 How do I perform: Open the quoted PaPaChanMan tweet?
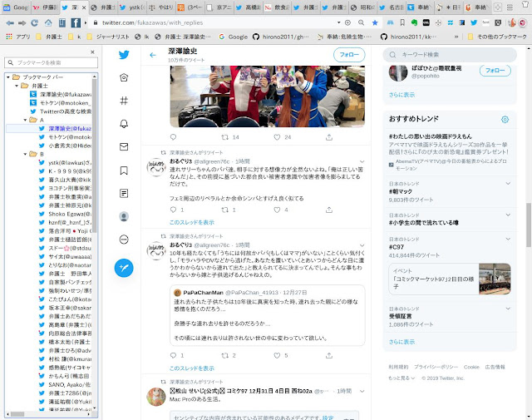(x=268, y=315)
